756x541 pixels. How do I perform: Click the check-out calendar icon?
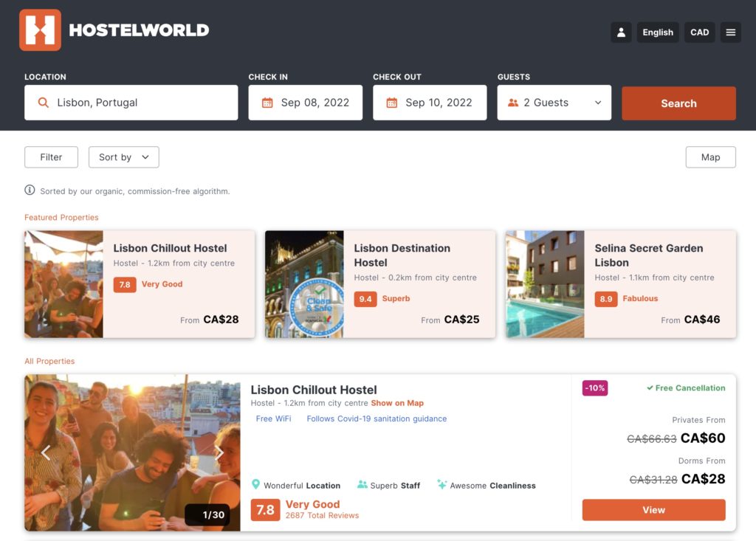tap(392, 103)
